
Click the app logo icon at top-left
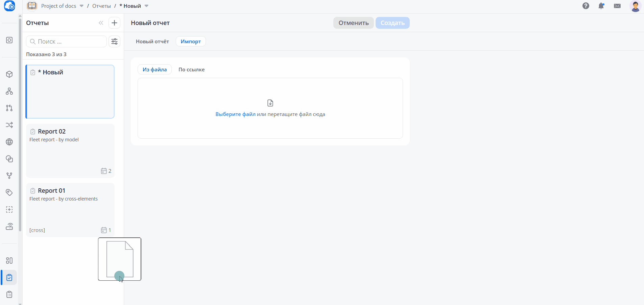(9, 6)
